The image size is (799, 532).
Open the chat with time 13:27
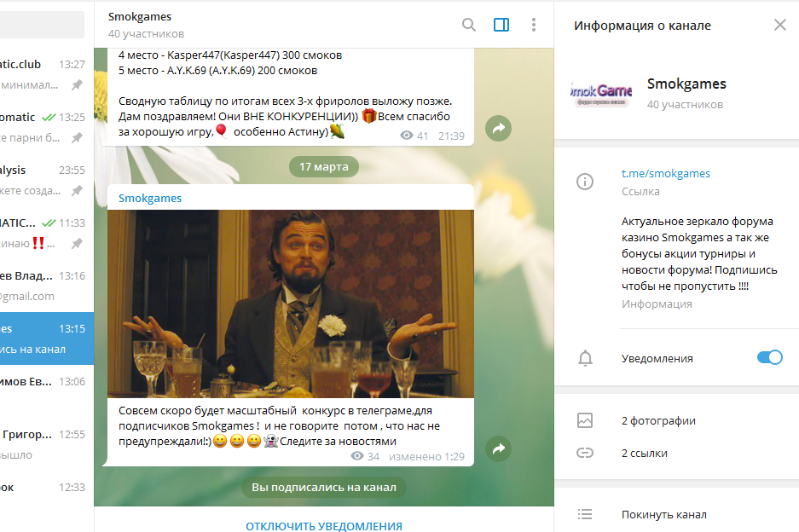47,74
